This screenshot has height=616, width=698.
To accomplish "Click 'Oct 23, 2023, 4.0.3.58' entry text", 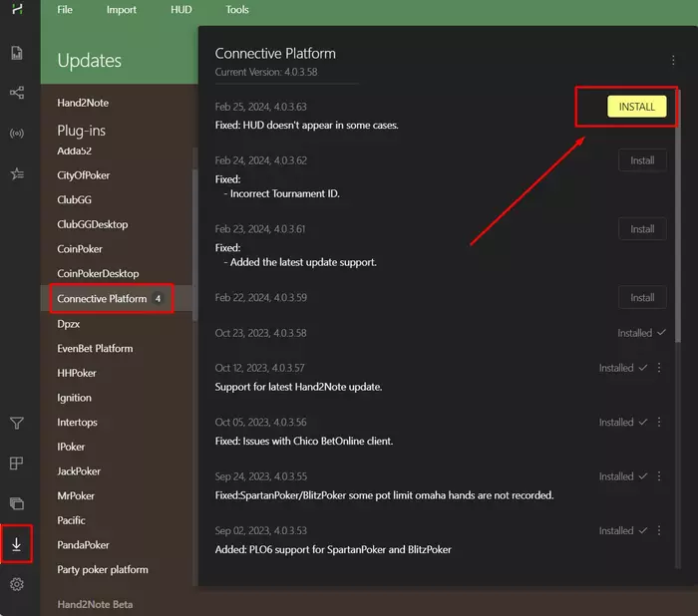I will point(261,333).
